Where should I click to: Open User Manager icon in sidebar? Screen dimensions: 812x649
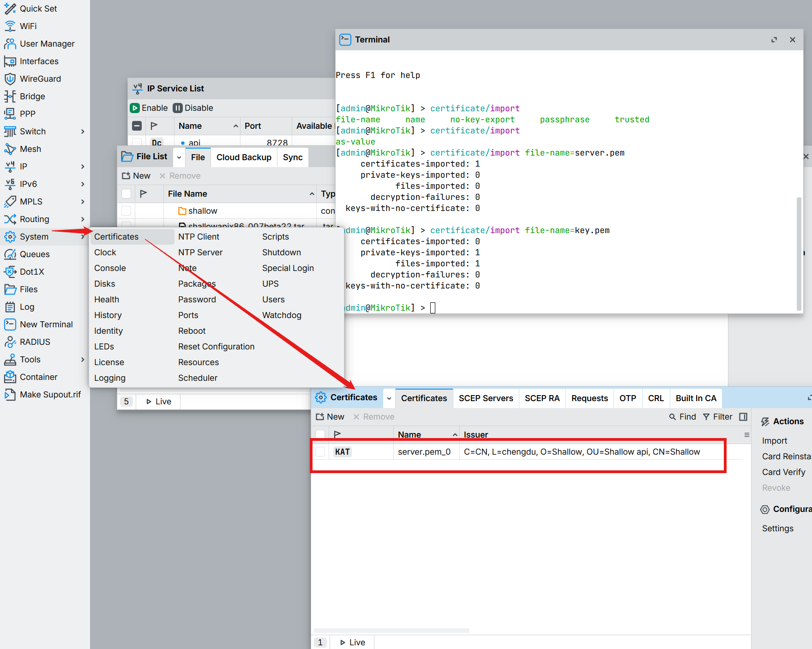[10, 44]
